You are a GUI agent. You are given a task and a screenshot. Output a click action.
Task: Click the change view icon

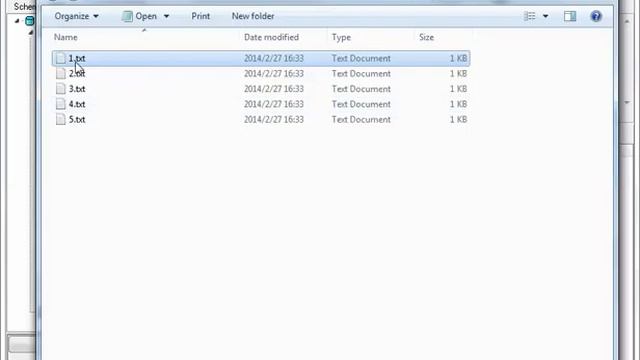pyautogui.click(x=529, y=16)
